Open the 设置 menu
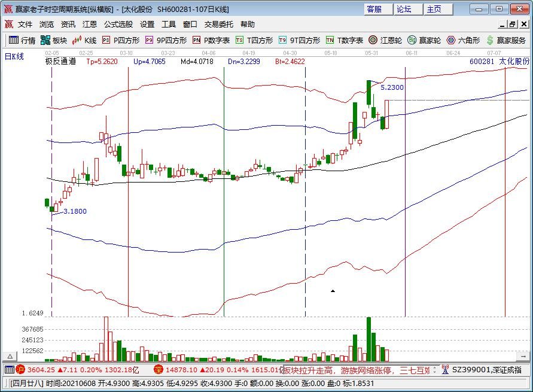This screenshot has height=392, width=533. (147, 24)
